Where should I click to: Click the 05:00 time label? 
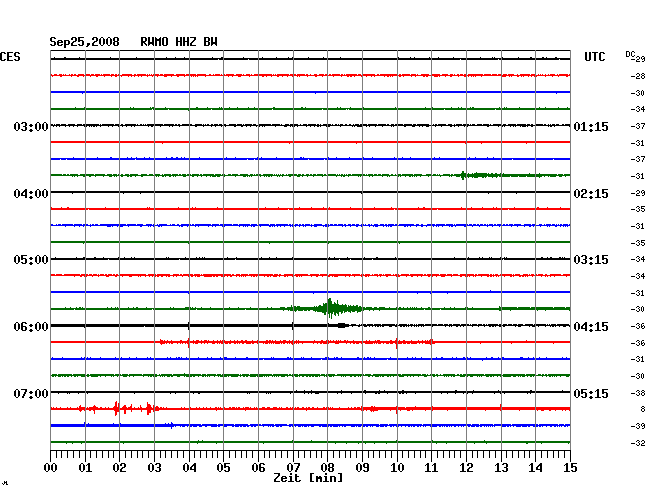coord(31,260)
